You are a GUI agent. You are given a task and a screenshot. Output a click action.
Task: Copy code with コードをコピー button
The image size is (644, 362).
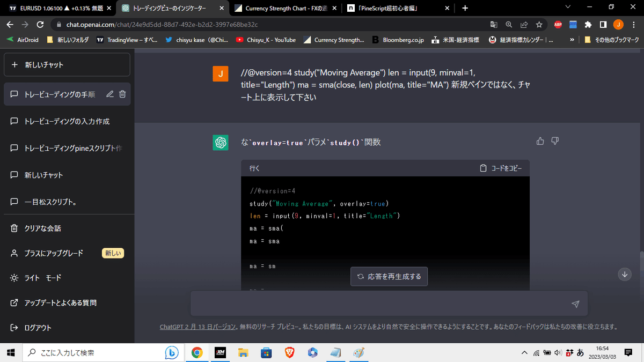point(501,168)
